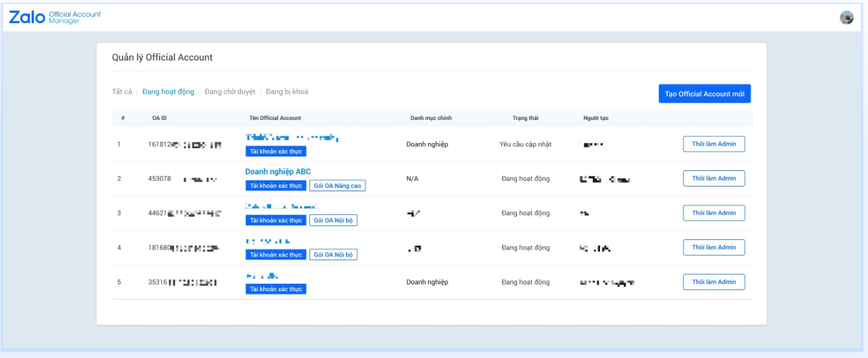Open the user profile avatar menu

pos(847,18)
